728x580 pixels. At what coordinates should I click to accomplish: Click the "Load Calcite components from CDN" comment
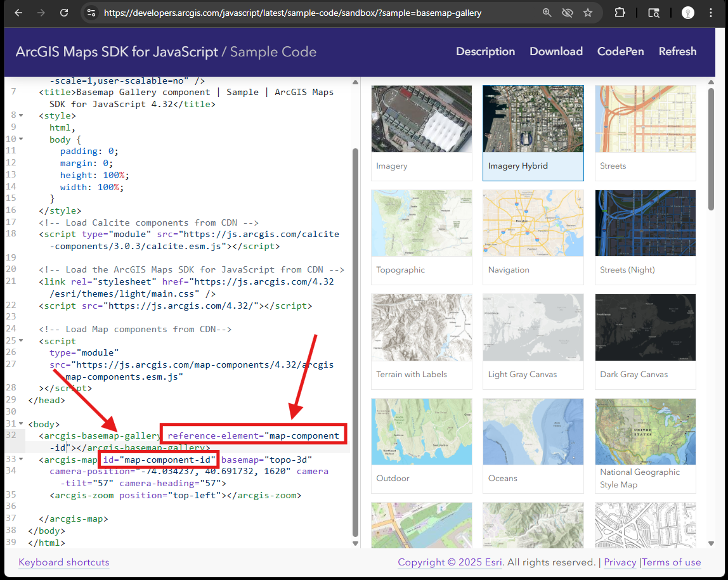pyautogui.click(x=148, y=222)
